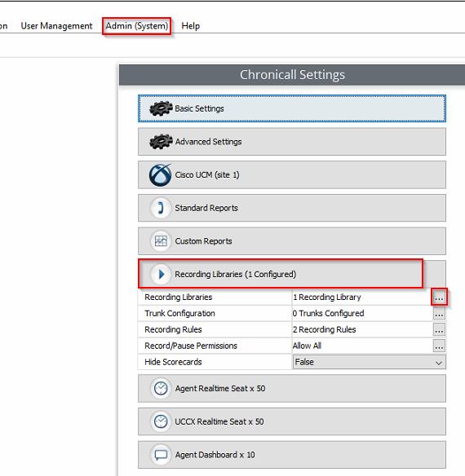Click the Record/Pause Permissions row label
The width and height of the screenshot is (465, 476).
pos(191,346)
